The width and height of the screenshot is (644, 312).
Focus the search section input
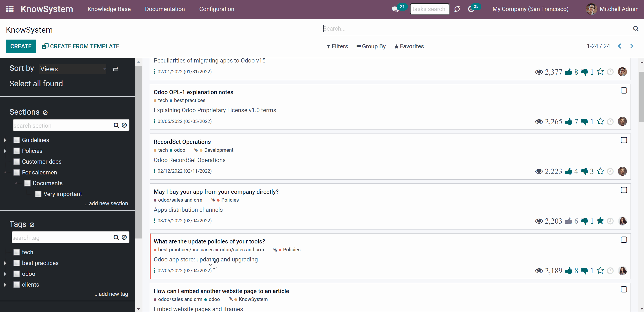(x=62, y=125)
